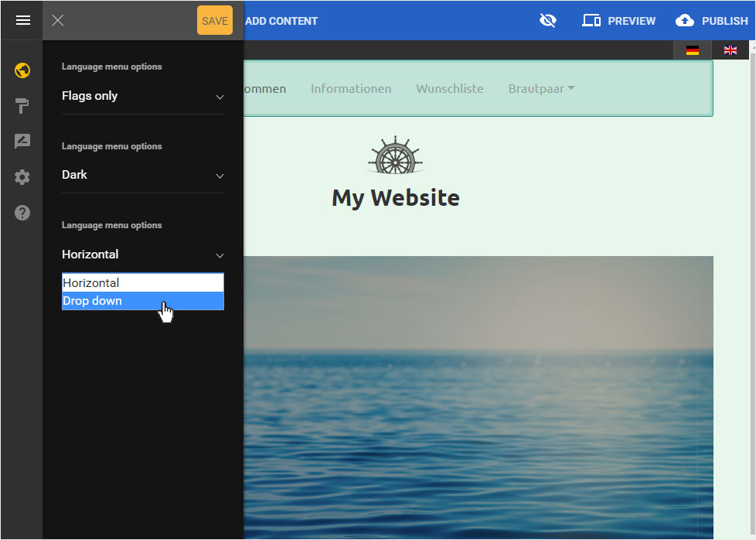The height and width of the screenshot is (540, 756).
Task: Select Drop down option in list
Action: (143, 301)
